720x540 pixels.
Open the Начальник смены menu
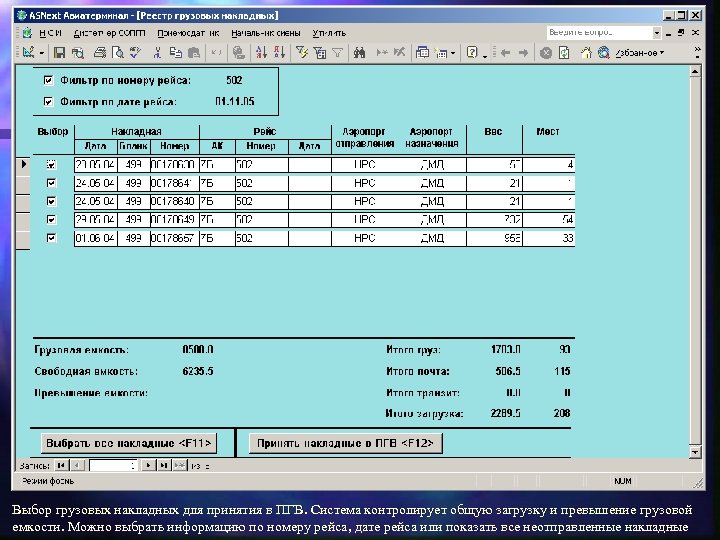(x=266, y=33)
